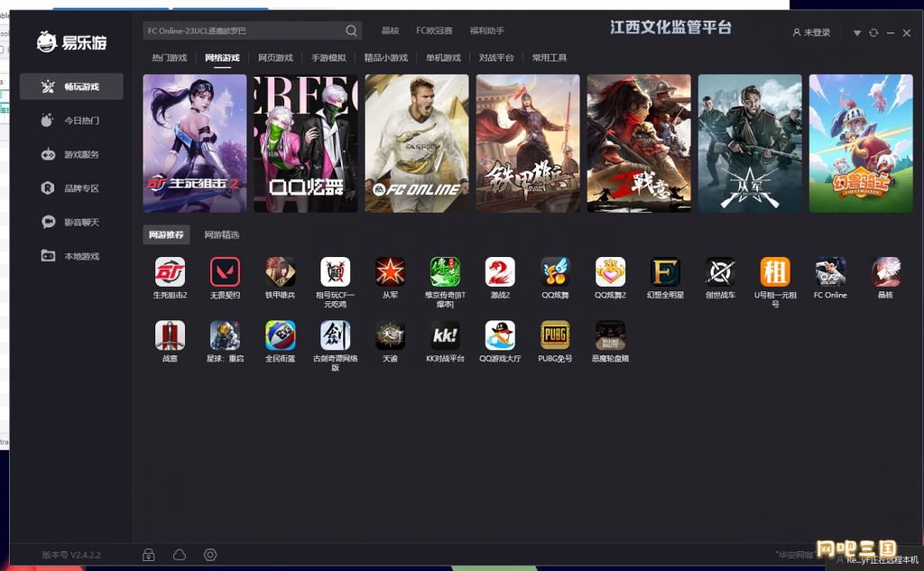Open the 维京传奇[BT爆率] game icon

(445, 272)
